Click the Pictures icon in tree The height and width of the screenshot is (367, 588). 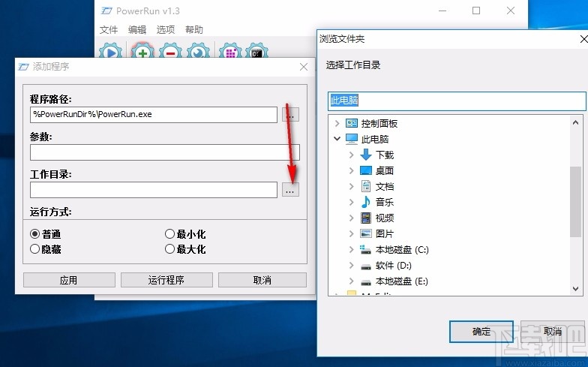(366, 233)
